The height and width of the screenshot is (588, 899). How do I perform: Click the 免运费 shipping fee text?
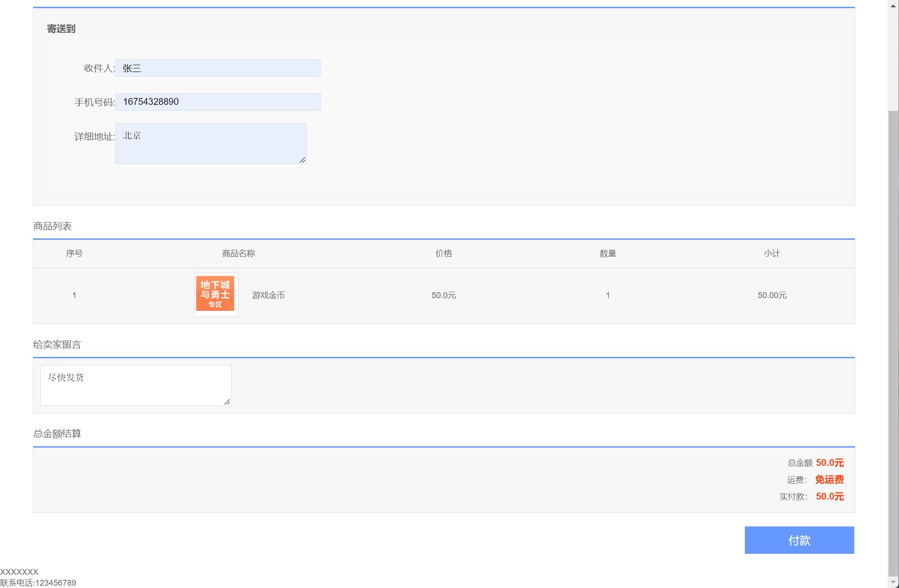click(x=829, y=480)
